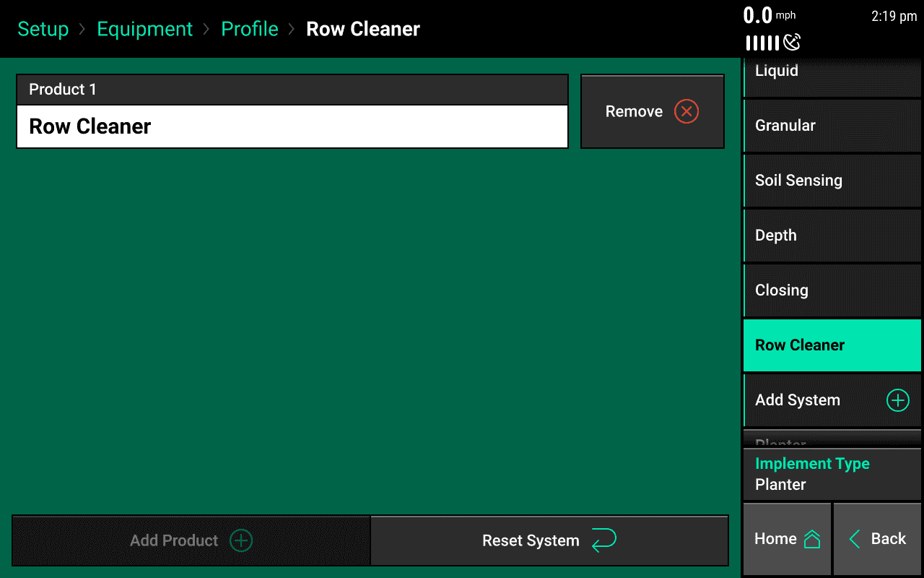Change the Implement Type Planter setting

(832, 474)
